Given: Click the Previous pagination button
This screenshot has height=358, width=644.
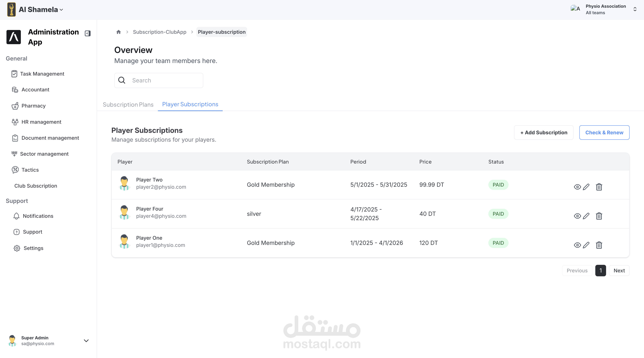Looking at the screenshot, I should point(577,271).
